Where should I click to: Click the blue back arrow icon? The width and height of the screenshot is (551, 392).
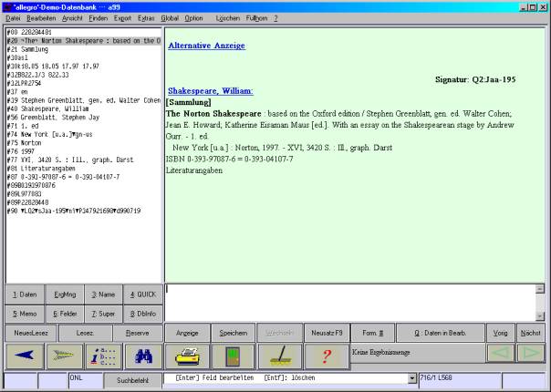pos(25,356)
